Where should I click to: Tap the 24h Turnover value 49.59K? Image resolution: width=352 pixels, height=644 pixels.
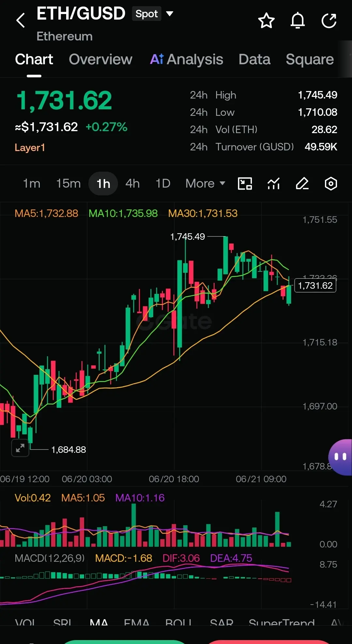click(x=321, y=147)
